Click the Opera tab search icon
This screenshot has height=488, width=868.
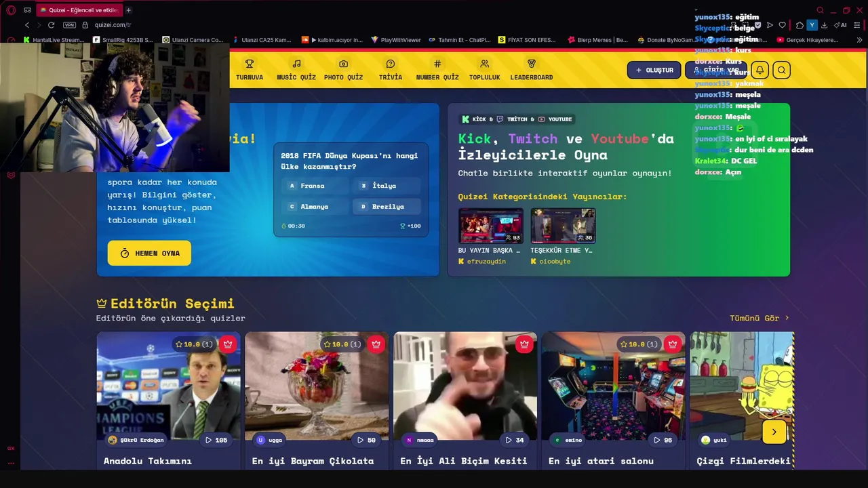(820, 10)
